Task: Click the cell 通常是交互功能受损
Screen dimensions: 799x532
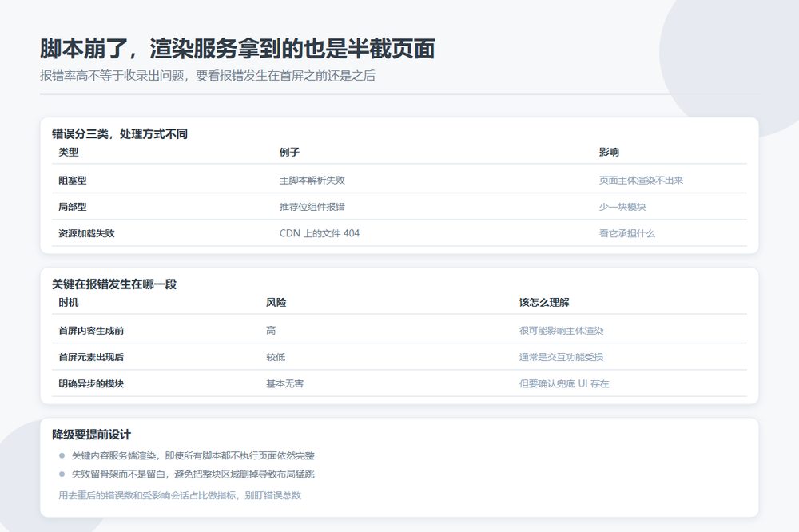Action: 561,357
